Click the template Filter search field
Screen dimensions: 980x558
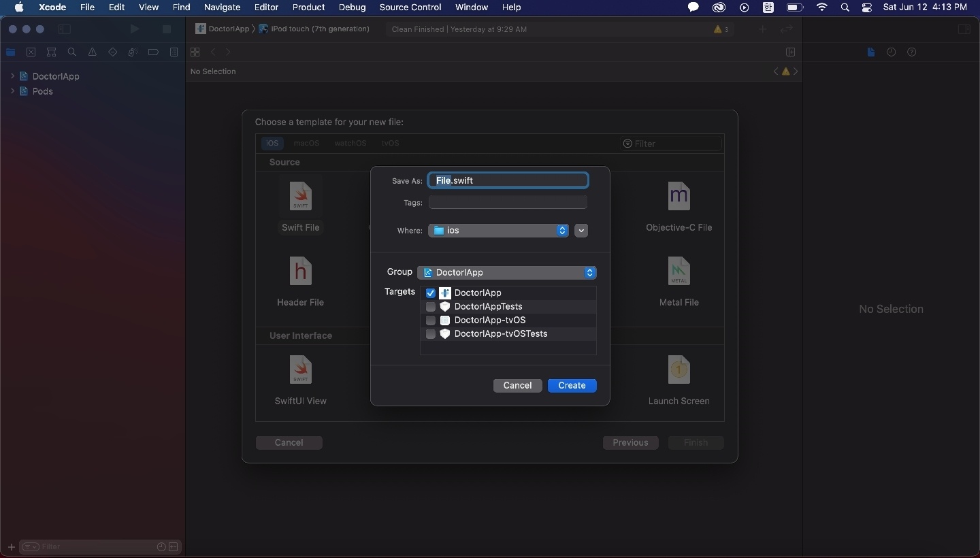[x=670, y=144]
